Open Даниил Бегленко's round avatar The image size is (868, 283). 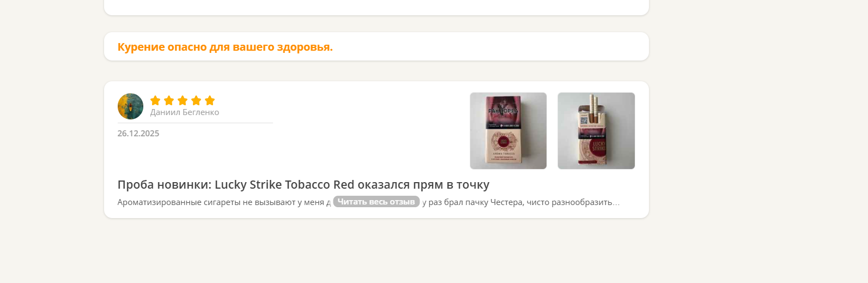130,106
